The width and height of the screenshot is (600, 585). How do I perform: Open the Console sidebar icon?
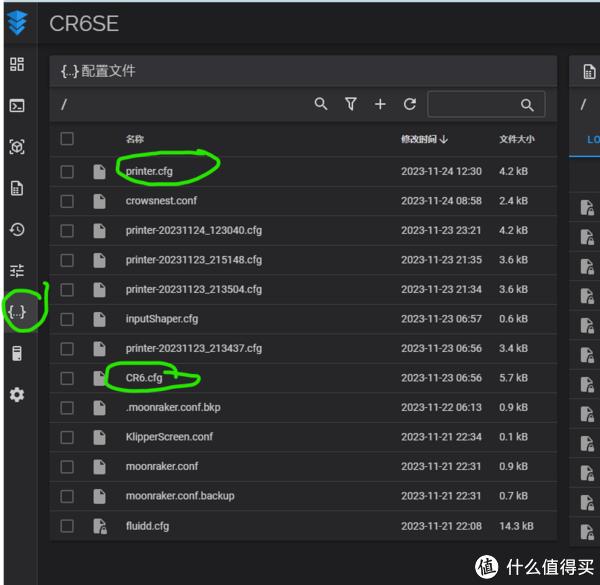tap(17, 106)
